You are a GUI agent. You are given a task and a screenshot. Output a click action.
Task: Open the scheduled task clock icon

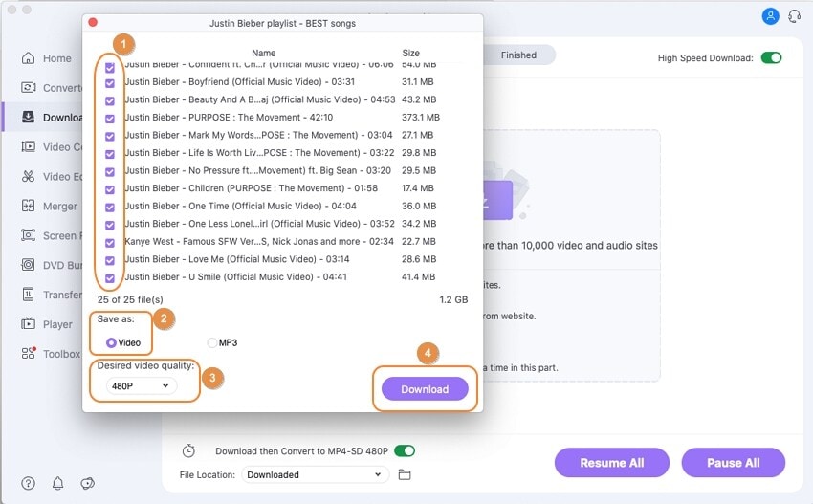tap(188, 450)
